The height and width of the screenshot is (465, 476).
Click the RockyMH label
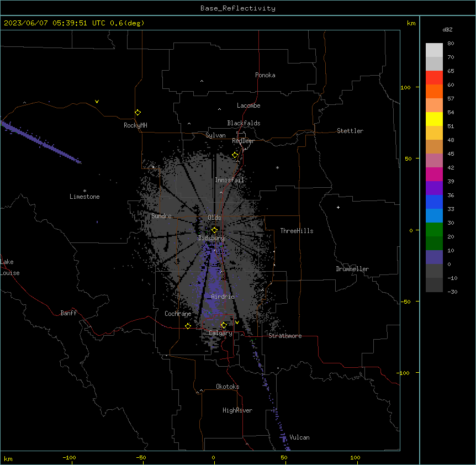135,125
